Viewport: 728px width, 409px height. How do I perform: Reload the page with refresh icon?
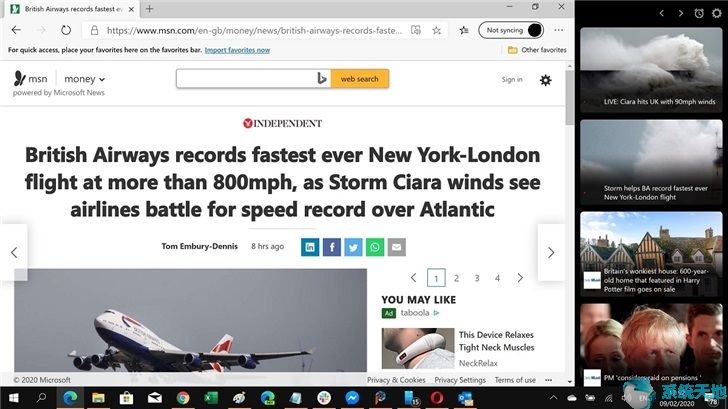coord(66,30)
